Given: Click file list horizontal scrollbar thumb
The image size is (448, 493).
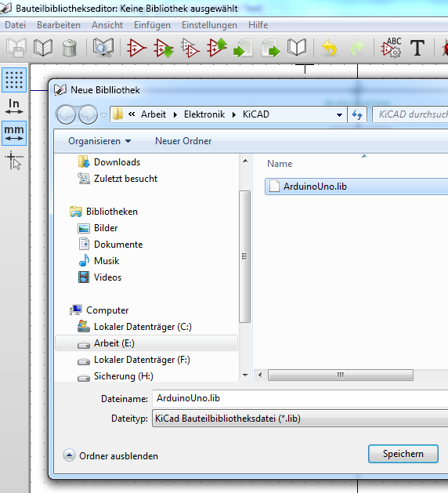Looking at the screenshot, I should point(340,375).
